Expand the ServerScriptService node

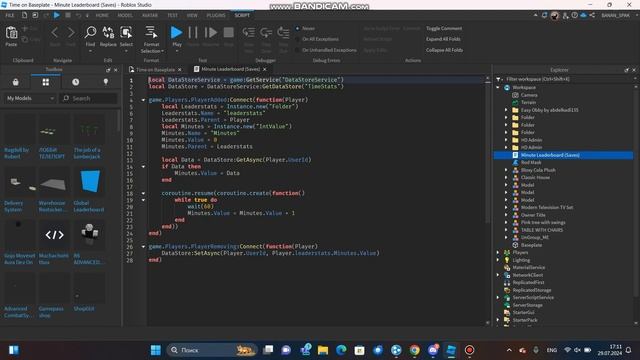(498, 298)
